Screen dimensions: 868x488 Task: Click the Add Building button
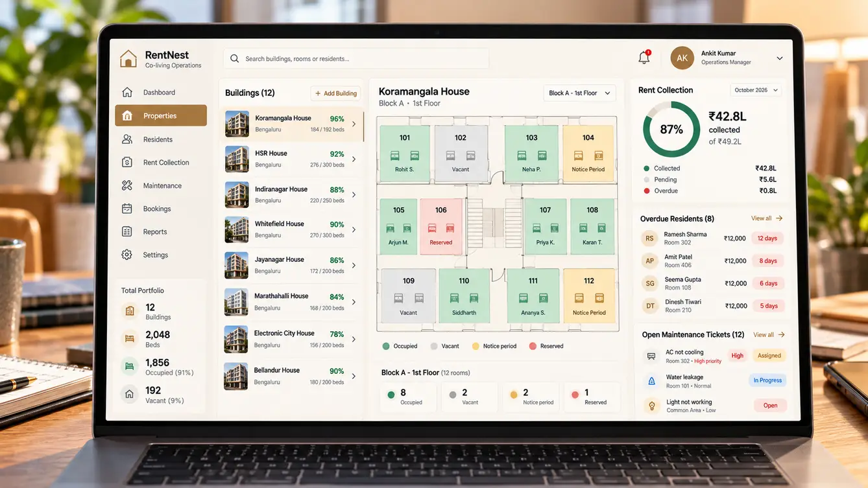335,93
